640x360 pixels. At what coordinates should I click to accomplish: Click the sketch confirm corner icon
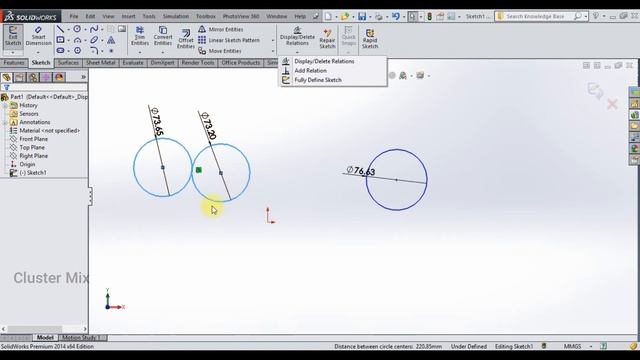595,90
